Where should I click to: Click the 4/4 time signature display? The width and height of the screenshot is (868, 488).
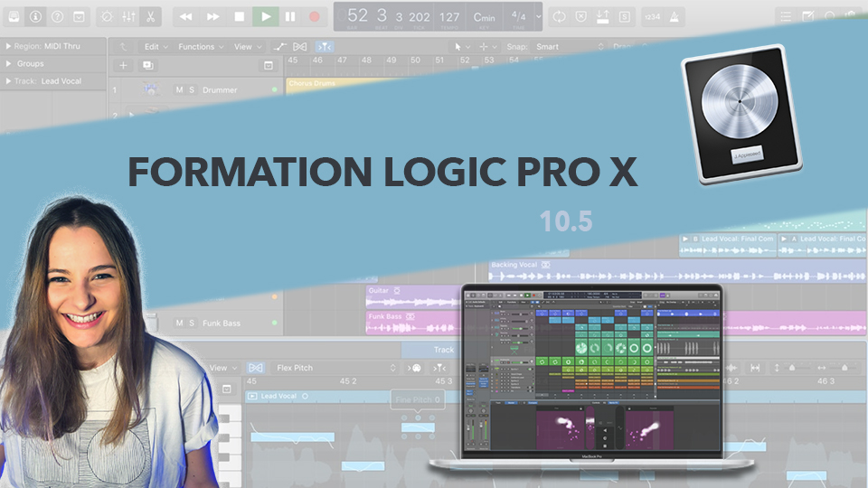(x=519, y=16)
